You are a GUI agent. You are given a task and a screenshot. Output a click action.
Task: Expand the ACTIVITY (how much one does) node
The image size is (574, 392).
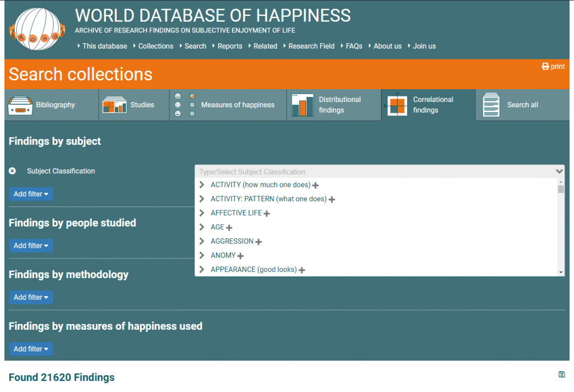(x=202, y=185)
